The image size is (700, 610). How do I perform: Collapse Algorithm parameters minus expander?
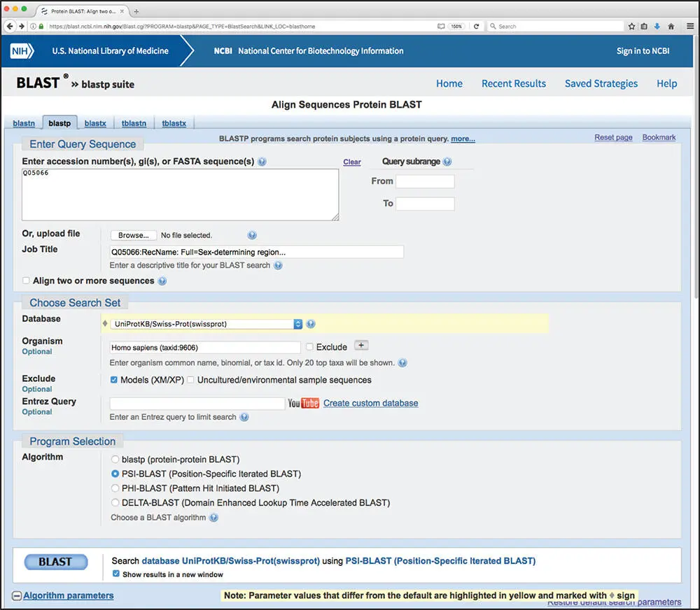pyautogui.click(x=17, y=596)
